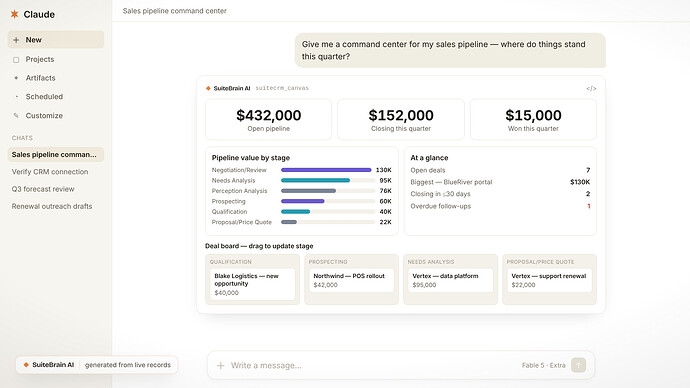Click the Customize pencil icon
690x388 pixels.
tap(16, 116)
